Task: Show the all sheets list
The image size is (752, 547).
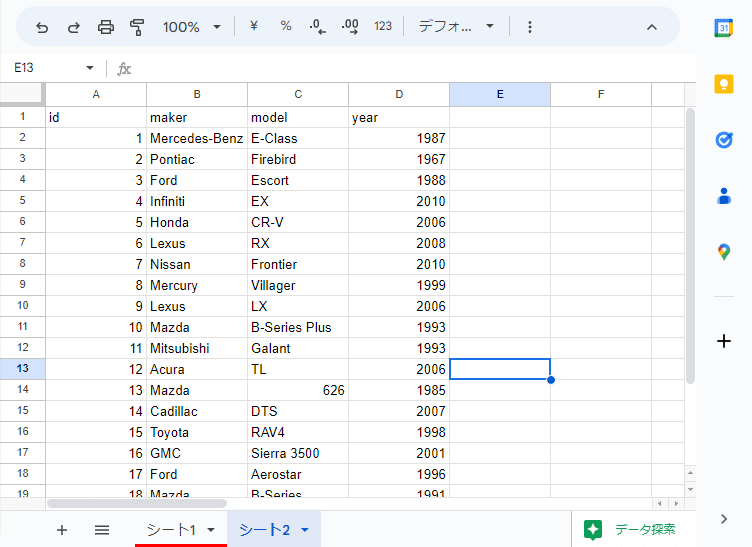Action: (102, 530)
